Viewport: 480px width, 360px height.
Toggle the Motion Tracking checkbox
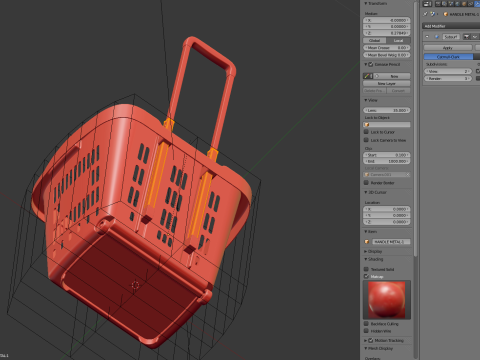371,340
